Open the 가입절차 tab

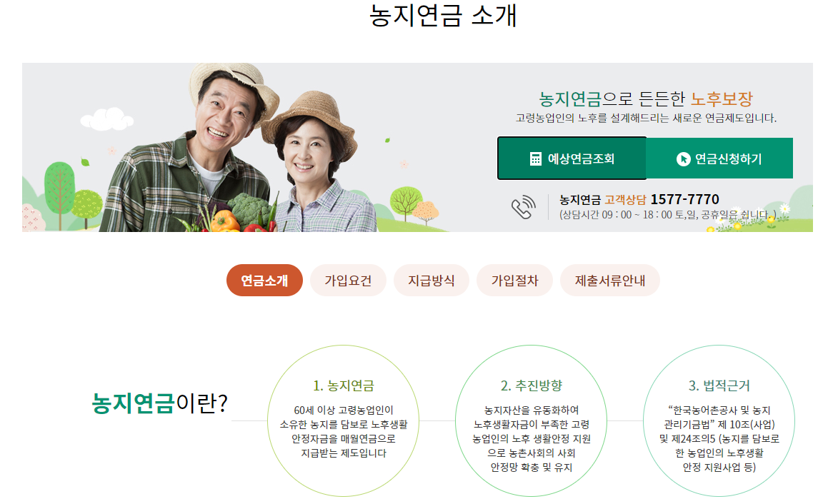515,281
